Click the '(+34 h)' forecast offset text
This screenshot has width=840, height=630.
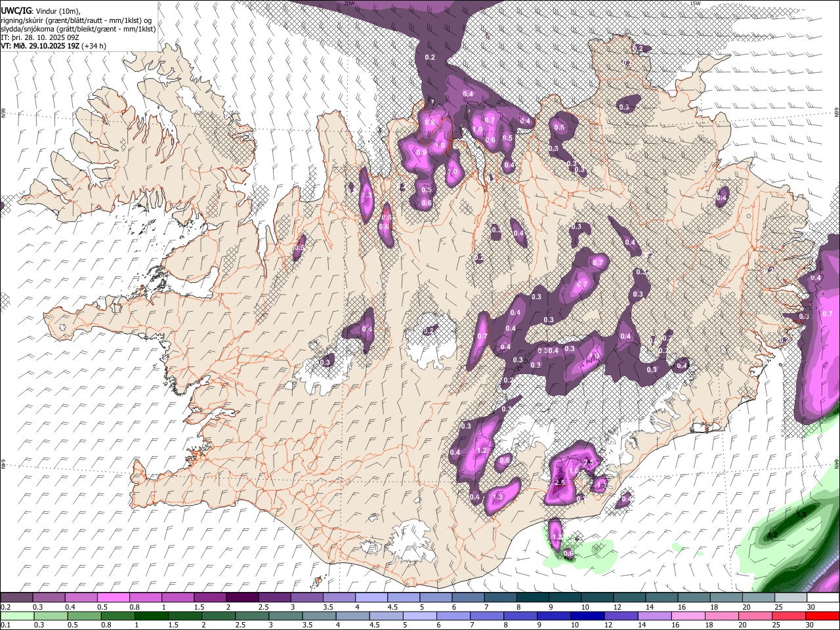[94, 46]
